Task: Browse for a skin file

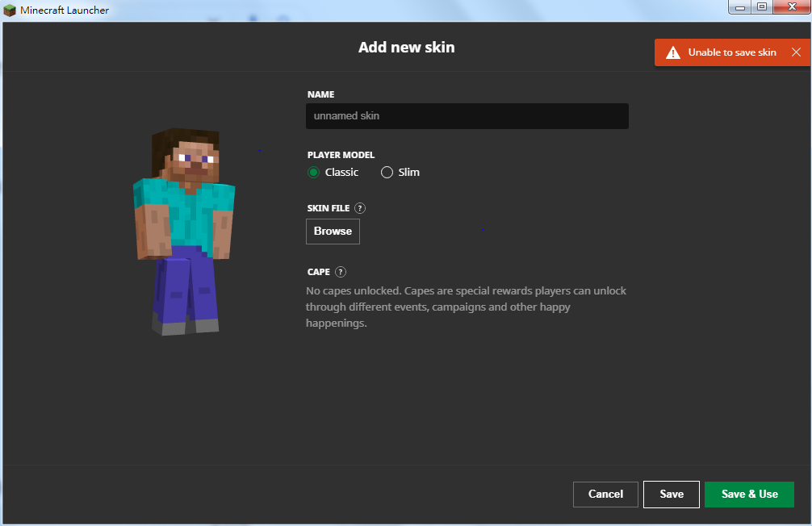Action: click(x=333, y=232)
